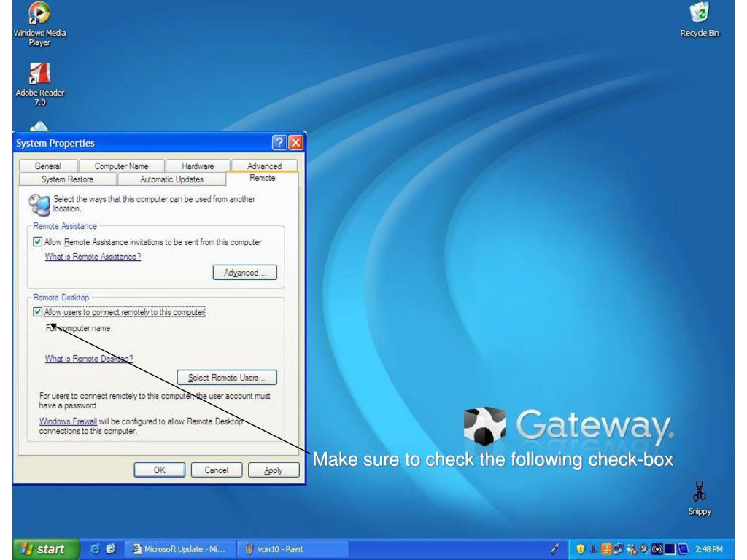Open the Recycle Bin desktop icon
747x560 pixels.
pos(700,19)
